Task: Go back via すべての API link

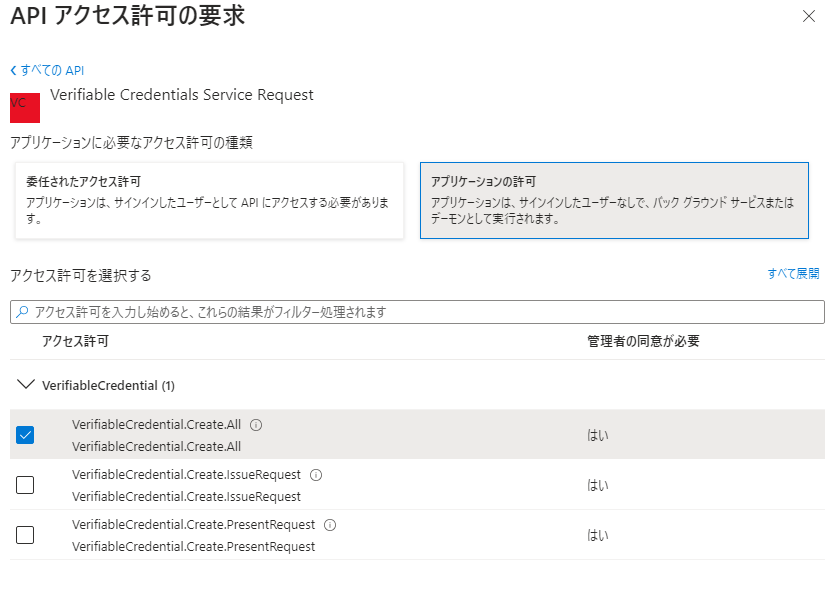Action: [47, 70]
